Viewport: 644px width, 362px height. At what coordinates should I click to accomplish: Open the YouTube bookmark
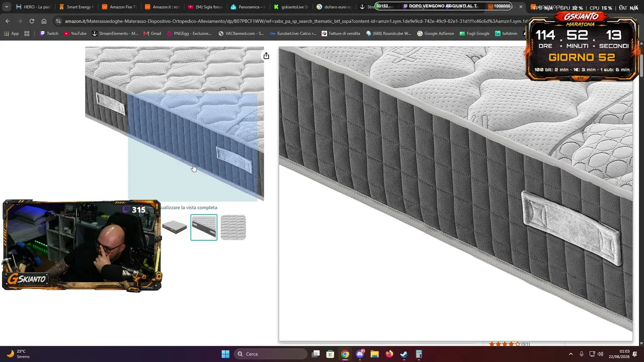pos(75,33)
